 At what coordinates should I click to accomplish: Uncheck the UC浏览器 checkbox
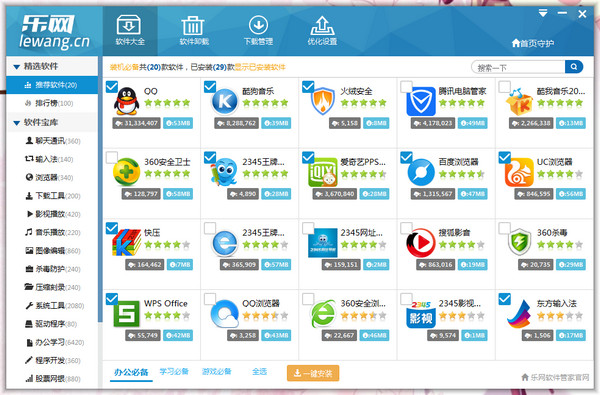504,157
